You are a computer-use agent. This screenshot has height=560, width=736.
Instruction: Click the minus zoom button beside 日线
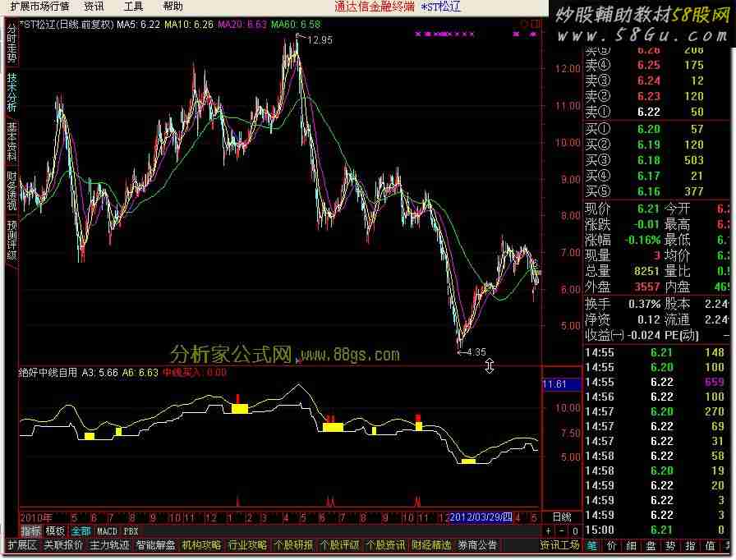click(560, 531)
